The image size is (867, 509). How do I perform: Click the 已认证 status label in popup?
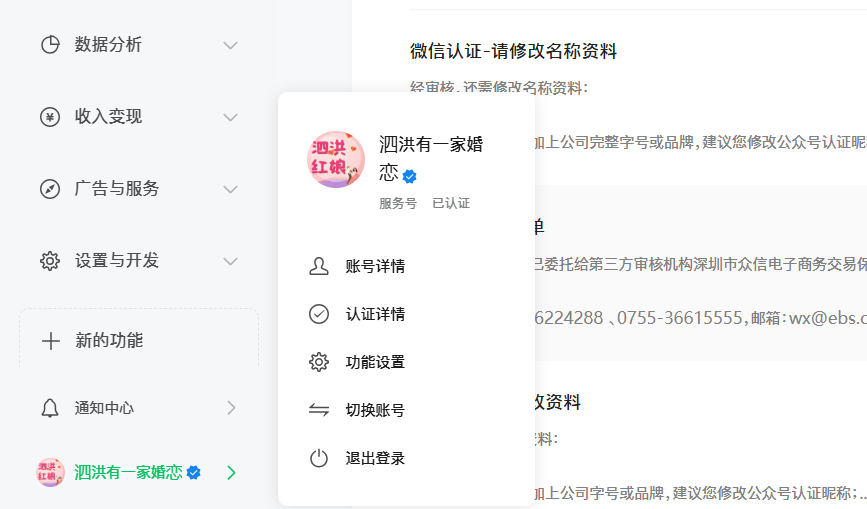[451, 203]
